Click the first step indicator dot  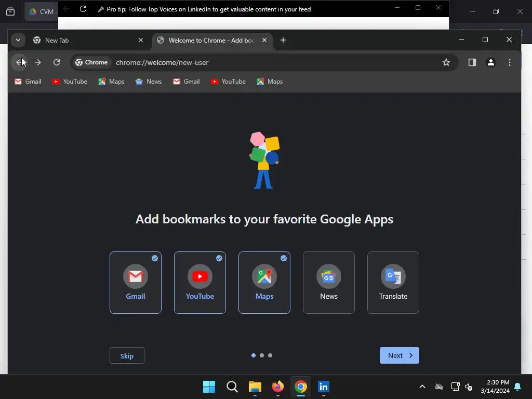254,355
